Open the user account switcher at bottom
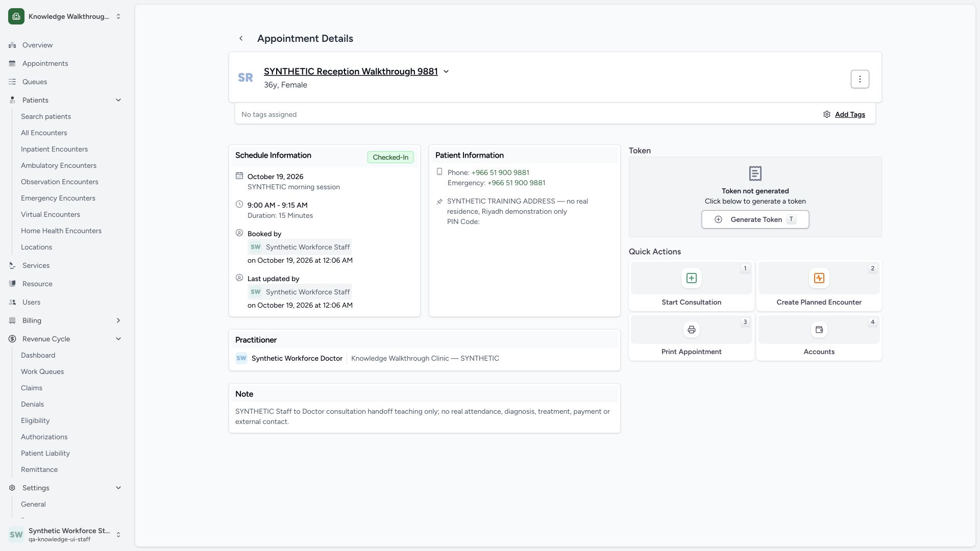The height and width of the screenshot is (551, 980). [x=65, y=535]
